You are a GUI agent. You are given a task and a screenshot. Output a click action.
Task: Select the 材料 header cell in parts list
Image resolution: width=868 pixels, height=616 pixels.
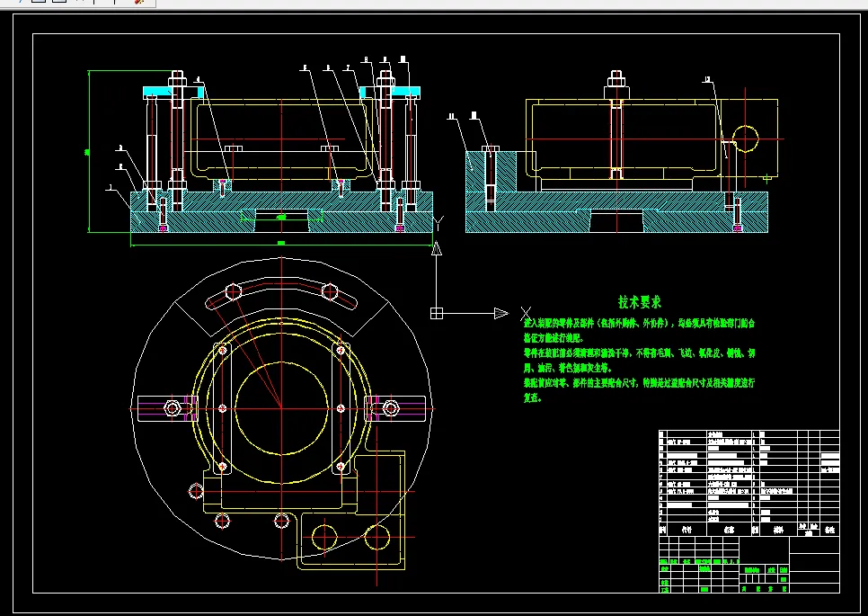click(778, 530)
